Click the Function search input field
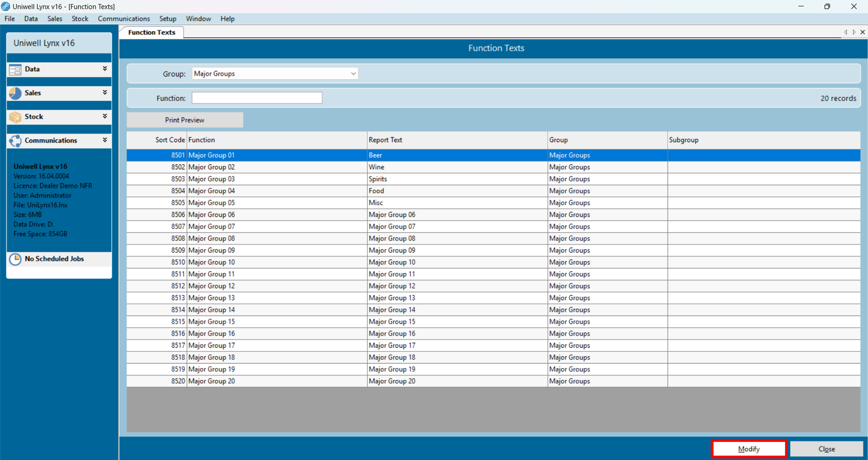The width and height of the screenshot is (868, 460). [x=257, y=98]
